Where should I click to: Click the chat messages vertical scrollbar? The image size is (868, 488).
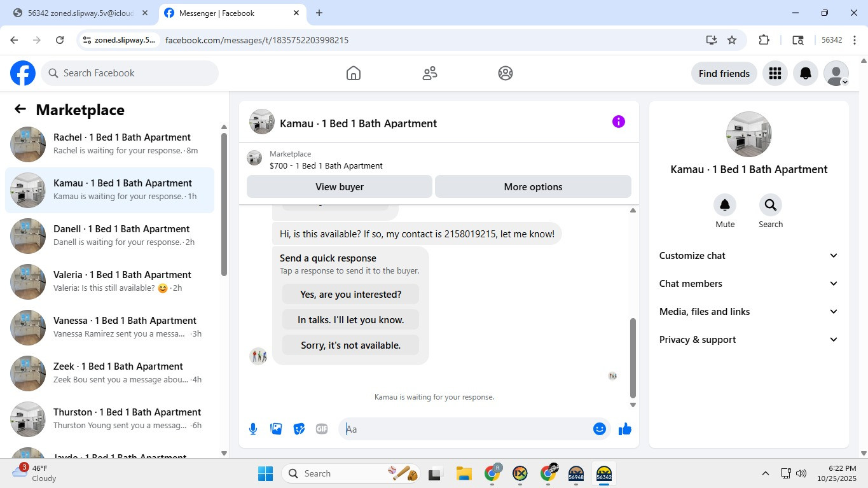633,358
